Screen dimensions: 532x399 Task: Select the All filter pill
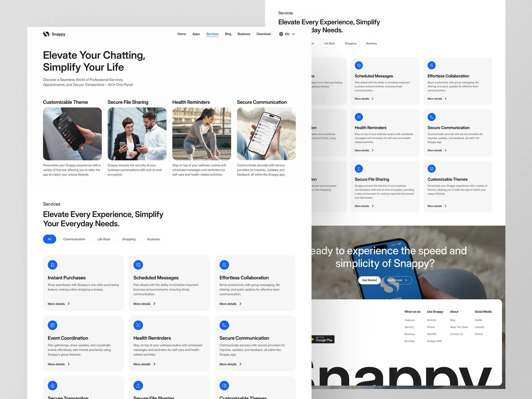49,239
